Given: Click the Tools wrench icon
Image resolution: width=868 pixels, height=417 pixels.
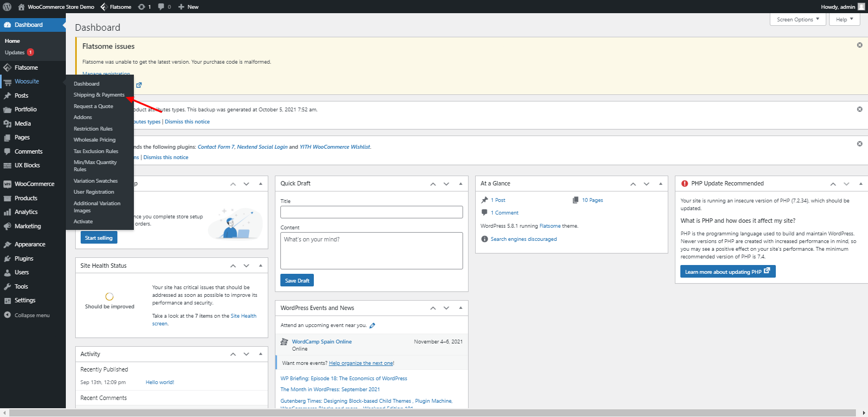Looking at the screenshot, I should click(x=8, y=286).
